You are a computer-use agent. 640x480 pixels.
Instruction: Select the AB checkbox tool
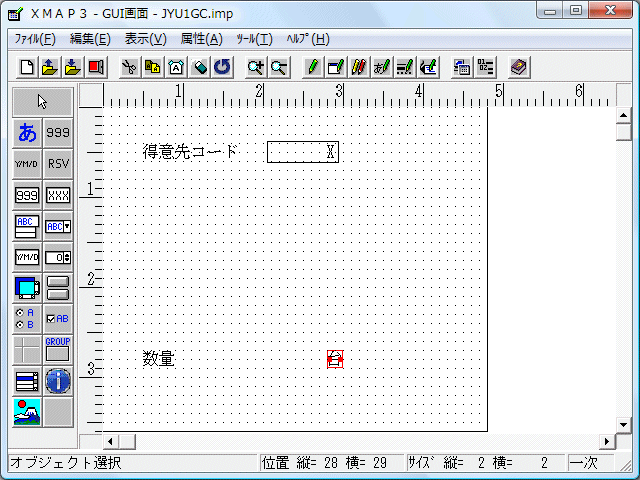58,319
